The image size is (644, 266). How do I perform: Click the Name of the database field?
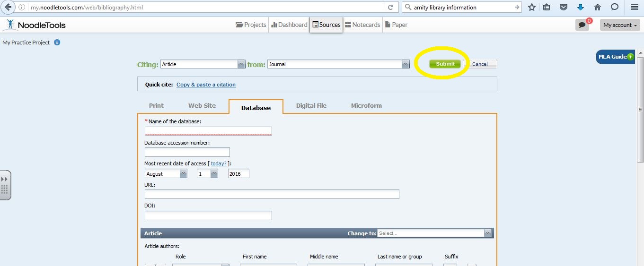point(208,131)
